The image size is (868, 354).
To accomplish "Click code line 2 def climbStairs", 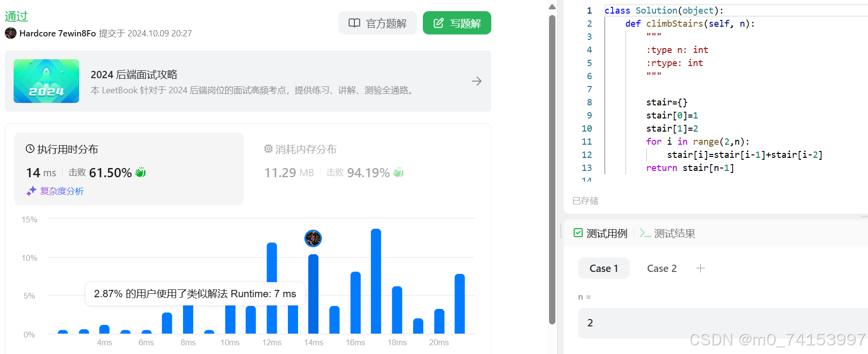I will pyautogui.click(x=690, y=23).
